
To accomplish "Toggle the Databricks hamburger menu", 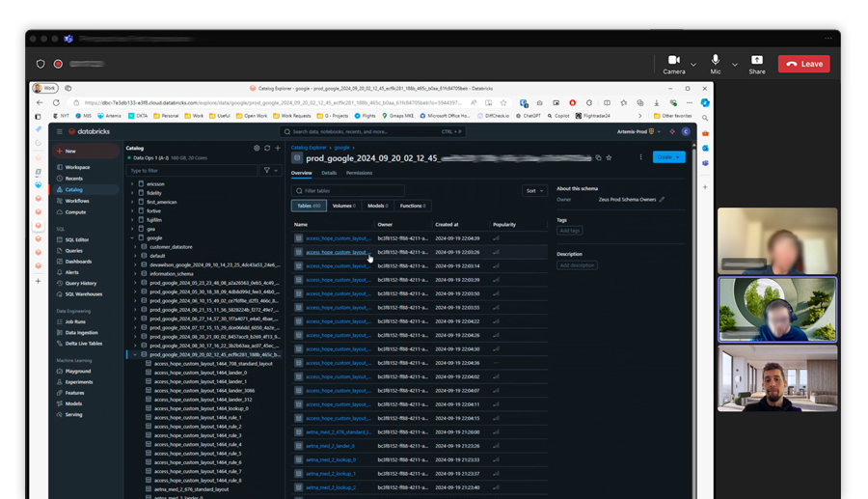I will pyautogui.click(x=59, y=132).
